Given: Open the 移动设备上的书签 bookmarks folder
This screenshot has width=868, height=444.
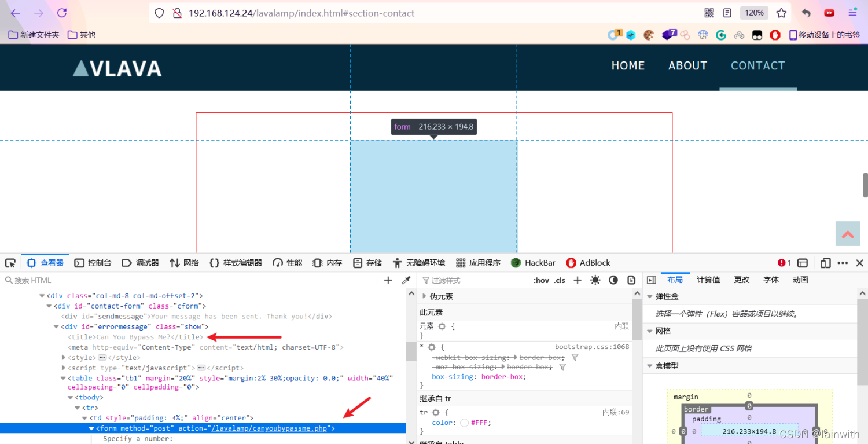Looking at the screenshot, I should pos(825,35).
